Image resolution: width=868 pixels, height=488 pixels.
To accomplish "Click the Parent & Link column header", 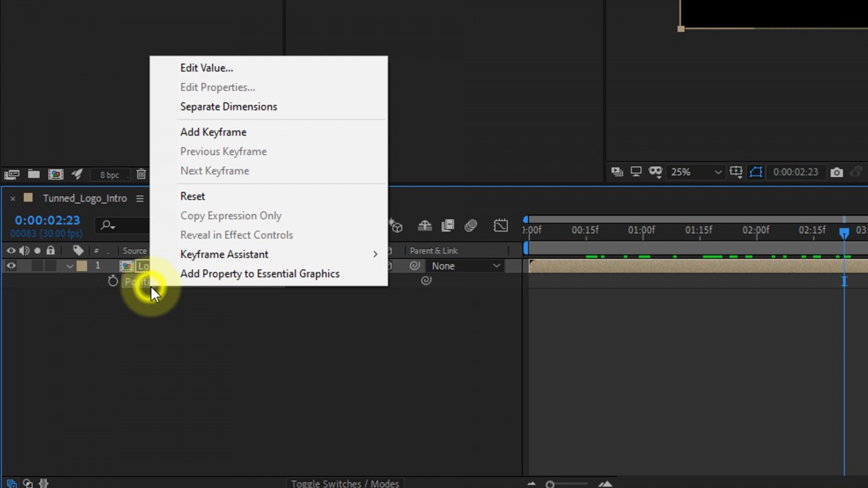I will pos(434,251).
